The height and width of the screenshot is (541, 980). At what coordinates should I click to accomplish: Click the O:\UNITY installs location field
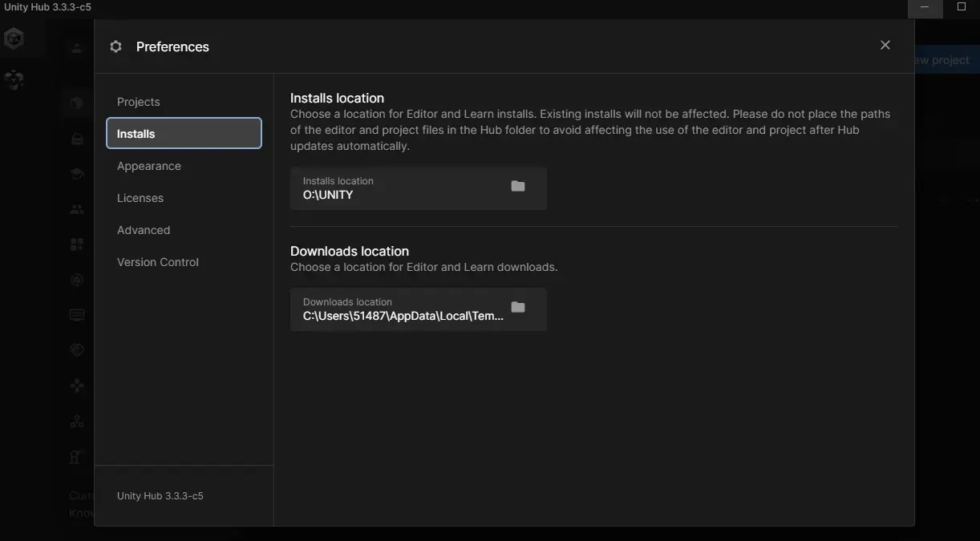coord(419,188)
